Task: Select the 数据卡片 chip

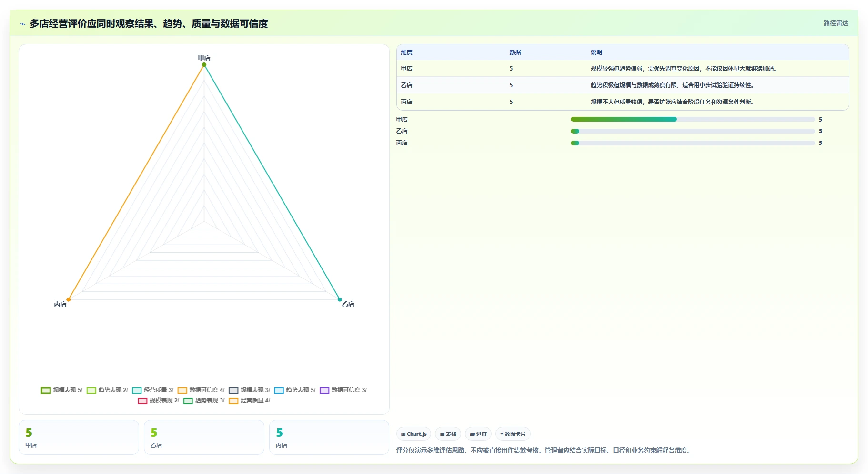Action: click(513, 434)
